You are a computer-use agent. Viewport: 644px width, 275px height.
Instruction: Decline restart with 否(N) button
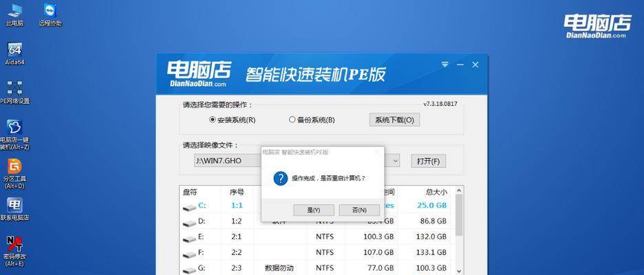pyautogui.click(x=359, y=210)
